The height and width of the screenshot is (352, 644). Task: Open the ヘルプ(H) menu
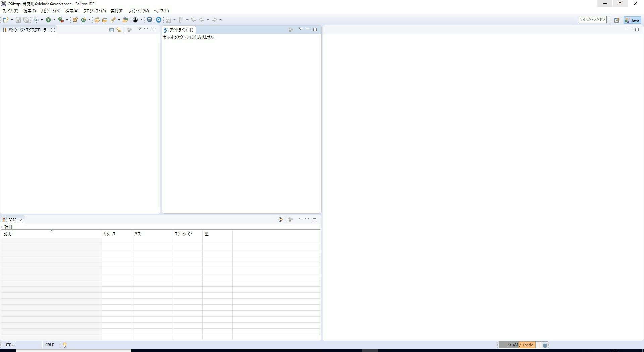[x=161, y=11]
